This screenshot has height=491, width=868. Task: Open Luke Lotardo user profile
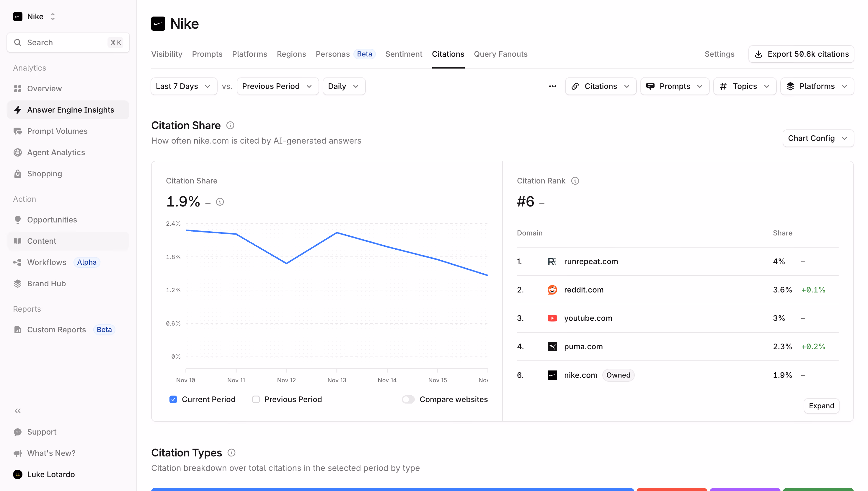pos(44,474)
